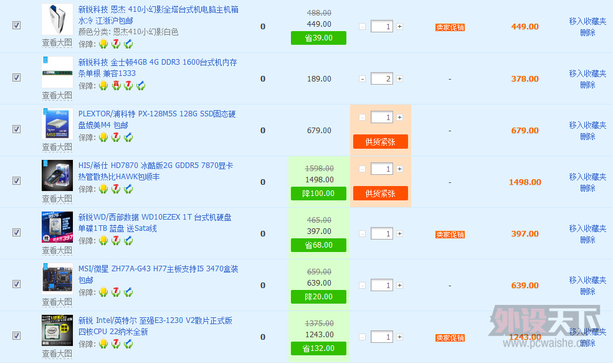Increase quantity of WD10EZEX hard drive
Image resolution: width=613 pixels, height=364 pixels.
pos(399,233)
